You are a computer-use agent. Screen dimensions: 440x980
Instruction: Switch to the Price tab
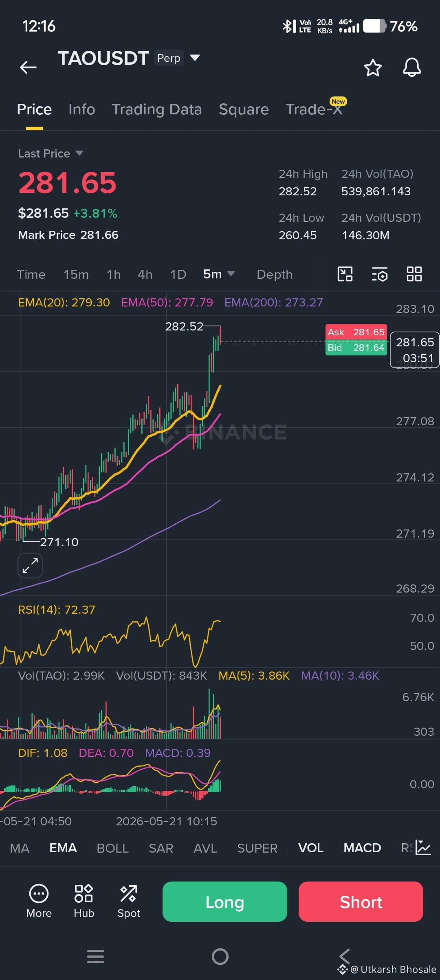34,109
